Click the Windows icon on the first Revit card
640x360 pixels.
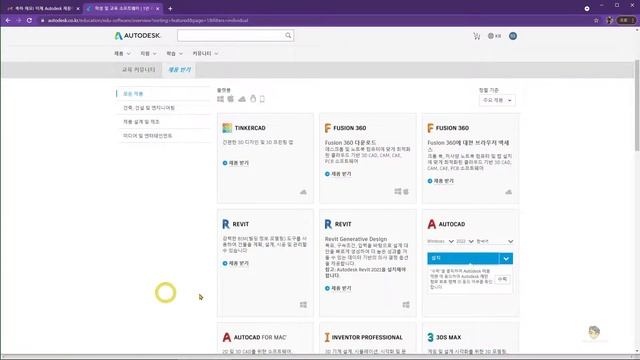click(303, 304)
